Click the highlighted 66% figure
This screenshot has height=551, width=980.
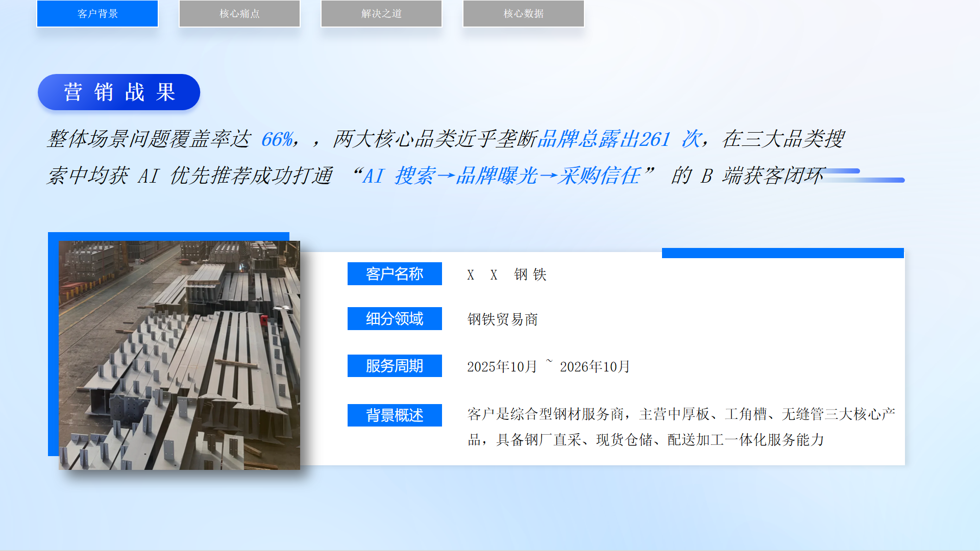(277, 139)
